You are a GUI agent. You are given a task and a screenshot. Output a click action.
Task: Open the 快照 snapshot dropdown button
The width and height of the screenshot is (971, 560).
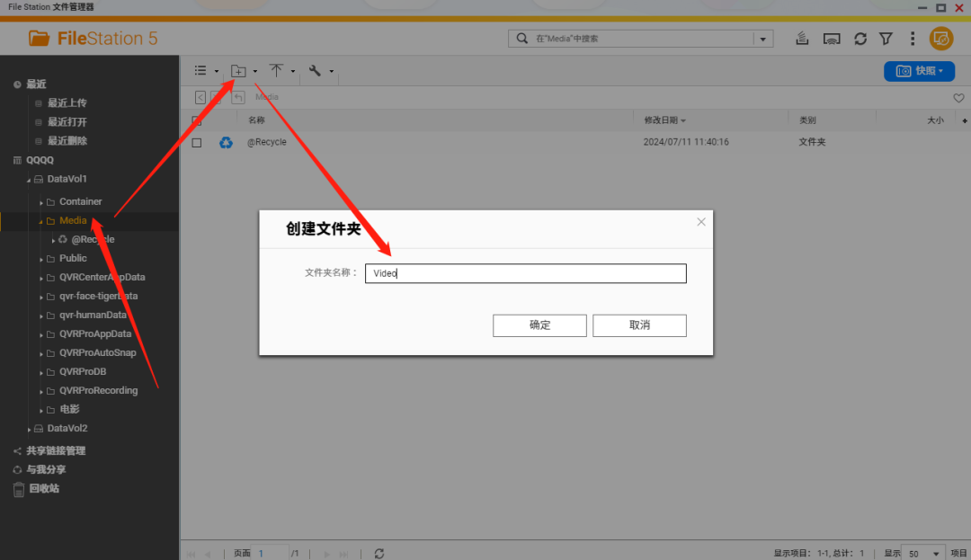point(919,71)
